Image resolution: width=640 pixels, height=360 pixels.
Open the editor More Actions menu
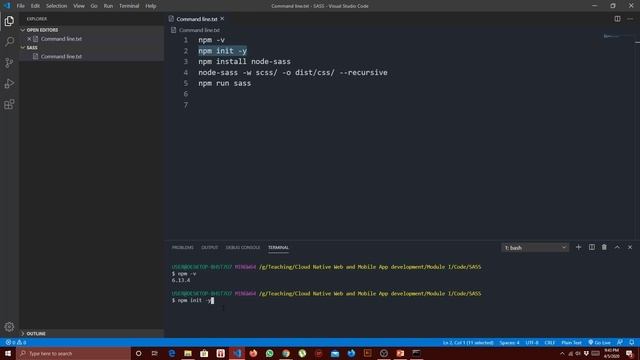[630, 19]
